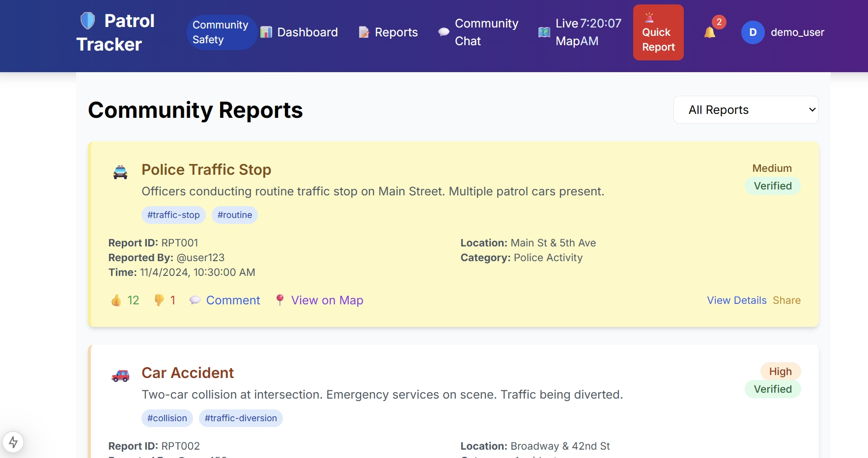Viewport: 868px width, 458px height.
Task: Open the notification bell
Action: coord(710,32)
